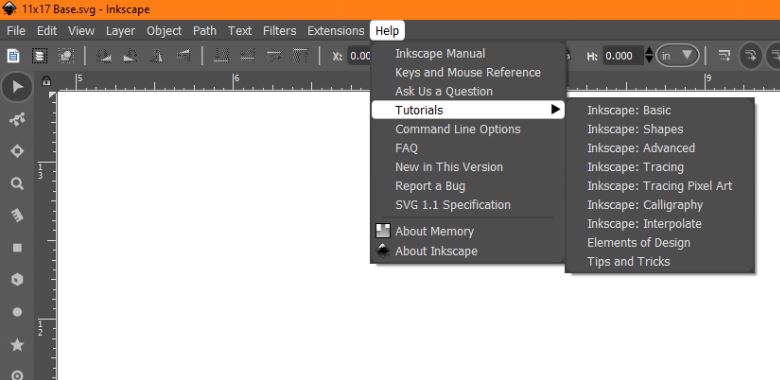Select the Selector arrow tool
This screenshot has width=780, height=380.
pyautogui.click(x=17, y=88)
